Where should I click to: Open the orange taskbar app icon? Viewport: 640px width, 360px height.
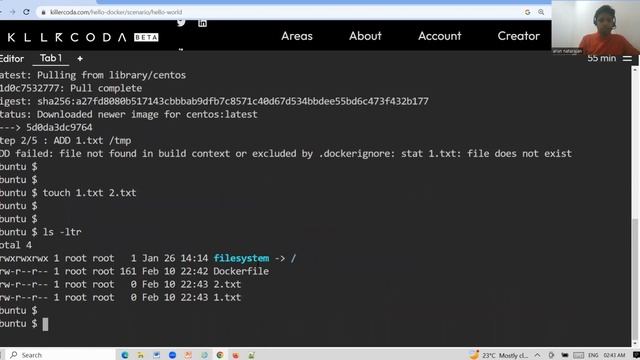pos(188,355)
